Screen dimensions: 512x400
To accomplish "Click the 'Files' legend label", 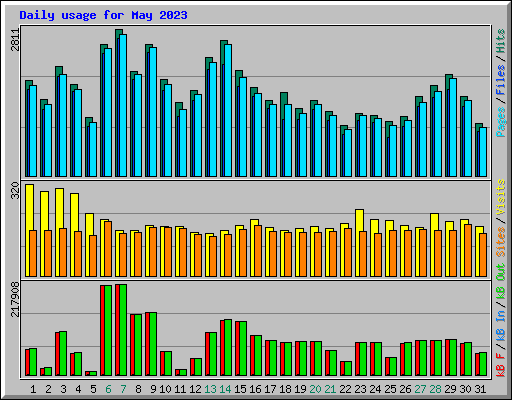I will (x=501, y=80).
